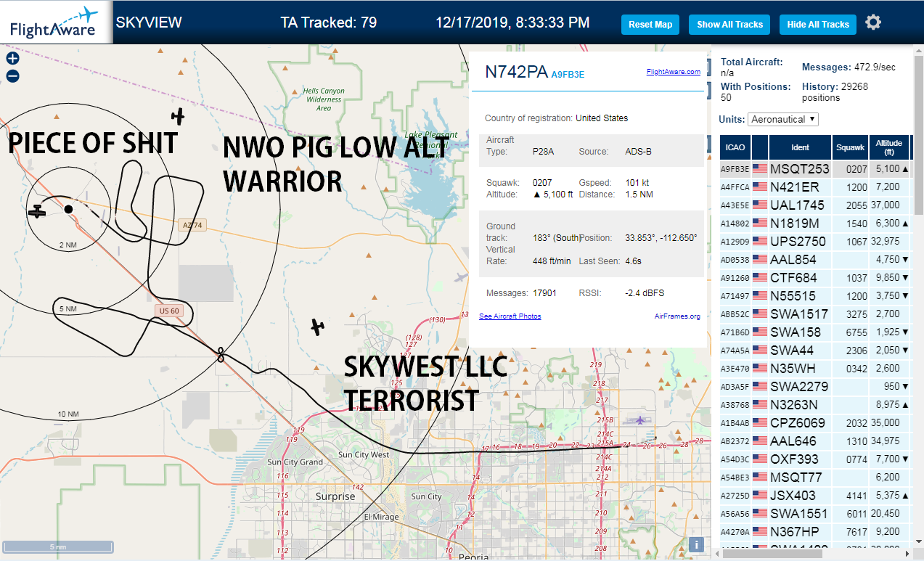Sort table by ICAO column header
924x561 pixels.
tap(734, 147)
